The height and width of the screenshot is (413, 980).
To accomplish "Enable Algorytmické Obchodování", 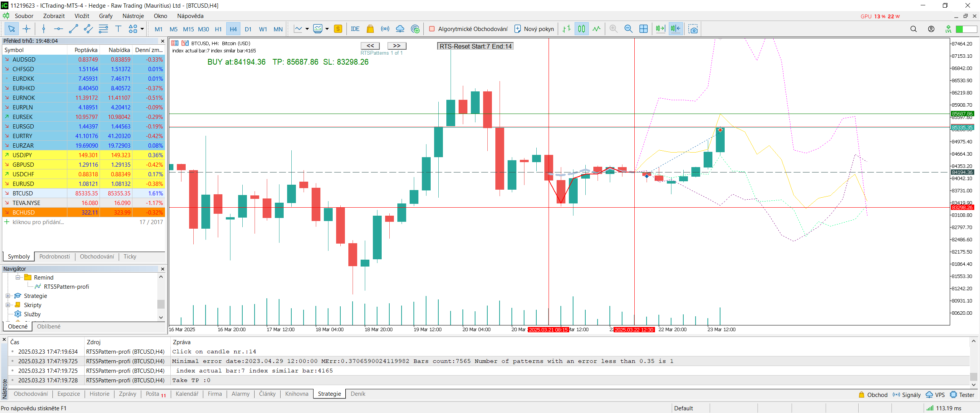I will (x=469, y=29).
